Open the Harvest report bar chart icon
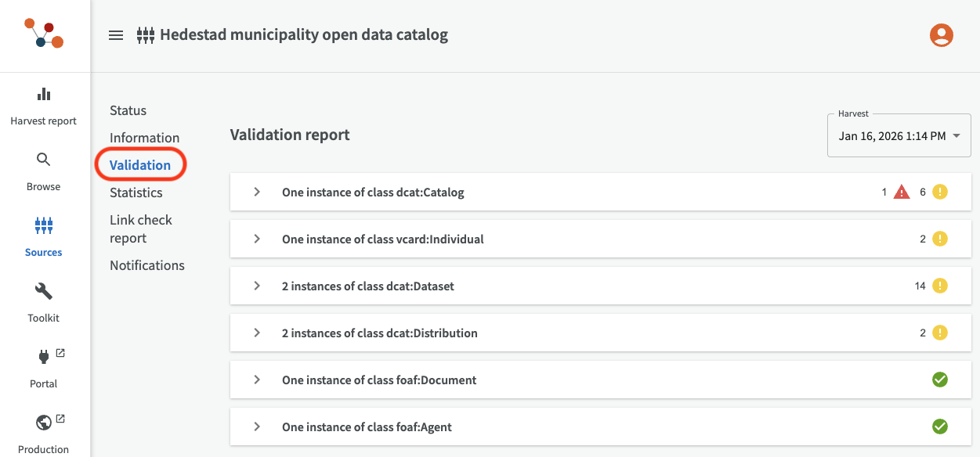The width and height of the screenshot is (980, 457). tap(44, 95)
